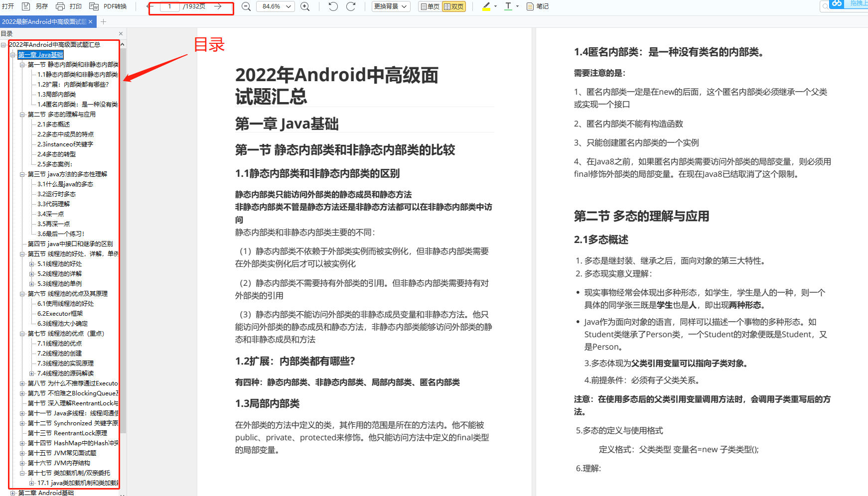This screenshot has height=496, width=868.
Task: Open 2.1多态概述 outline entry
Action: (x=54, y=124)
